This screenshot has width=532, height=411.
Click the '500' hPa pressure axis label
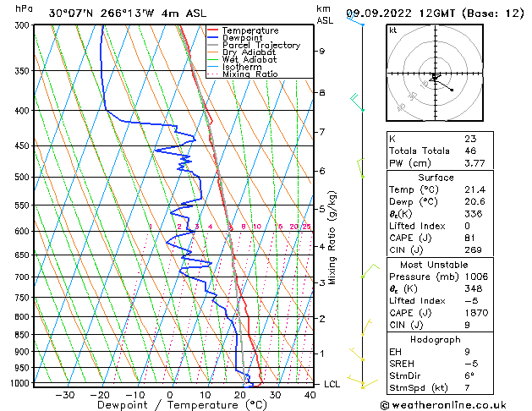(24, 178)
